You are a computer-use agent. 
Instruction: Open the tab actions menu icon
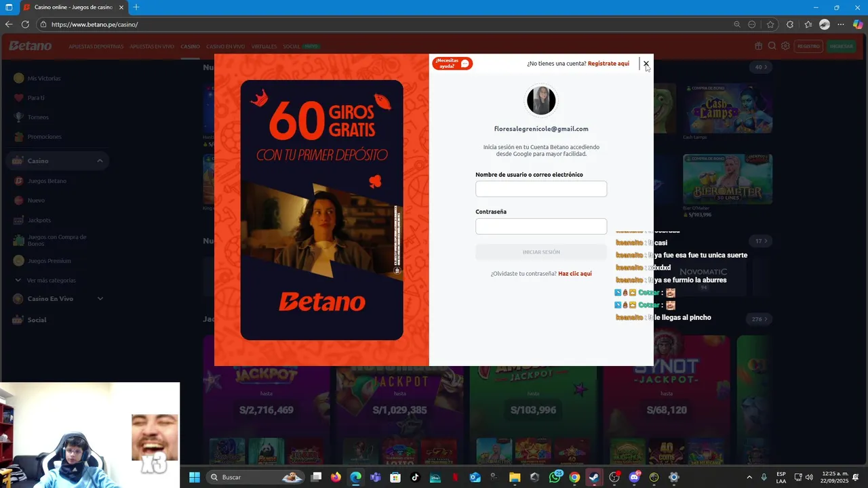[x=9, y=7]
